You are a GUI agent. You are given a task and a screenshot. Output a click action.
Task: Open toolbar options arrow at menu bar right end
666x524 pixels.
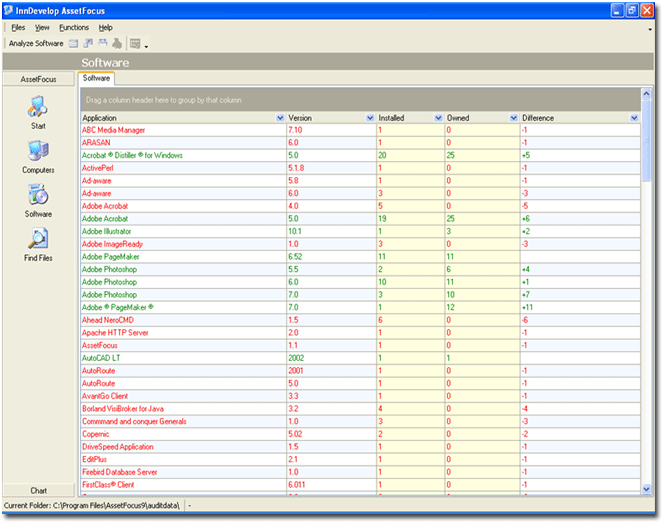[x=650, y=29]
